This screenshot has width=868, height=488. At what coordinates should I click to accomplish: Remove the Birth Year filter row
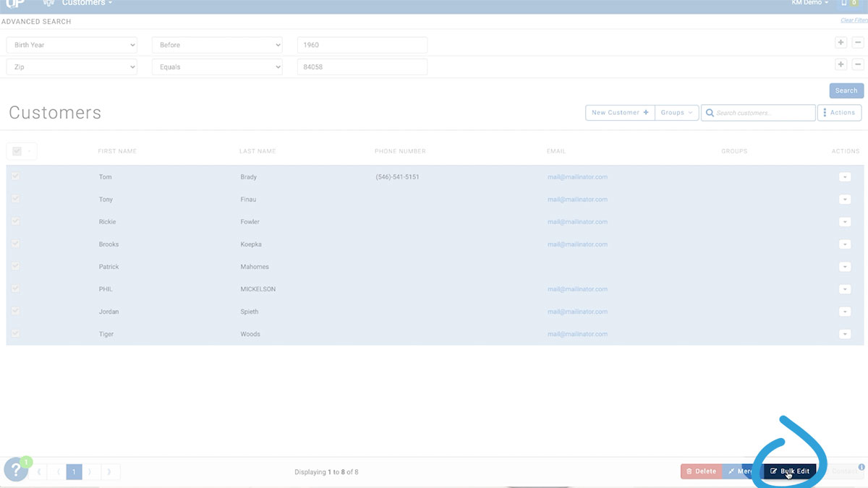click(857, 43)
